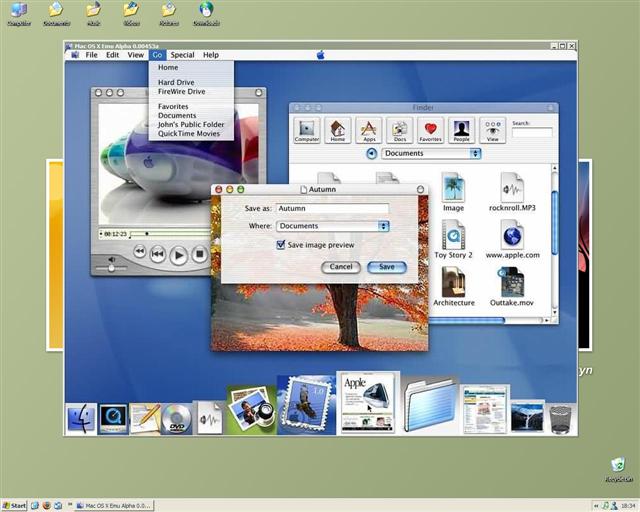
Task: Click Mac OS X Emu taskbar button
Action: (x=114, y=505)
